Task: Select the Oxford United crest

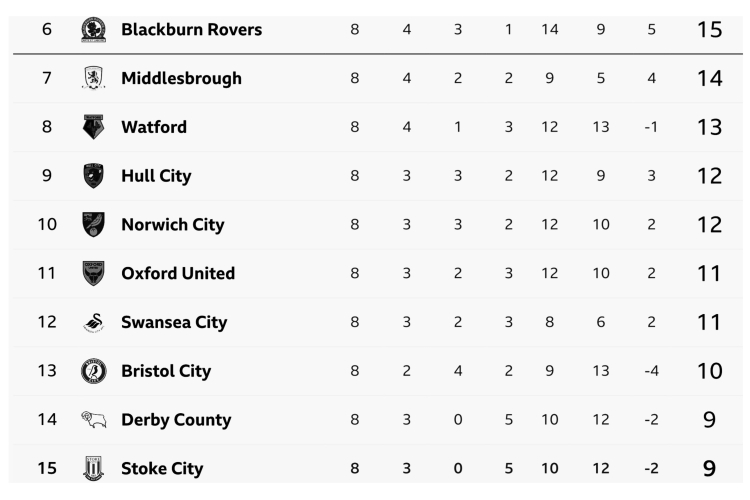Action: click(x=93, y=273)
